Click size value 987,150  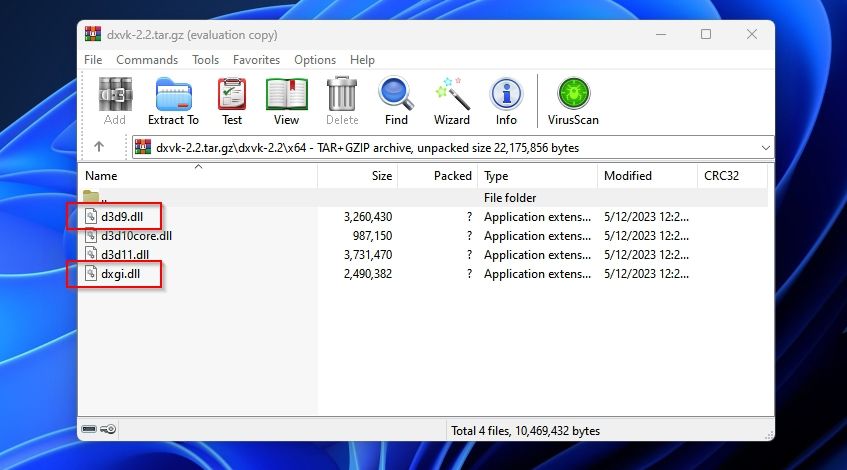coord(373,236)
